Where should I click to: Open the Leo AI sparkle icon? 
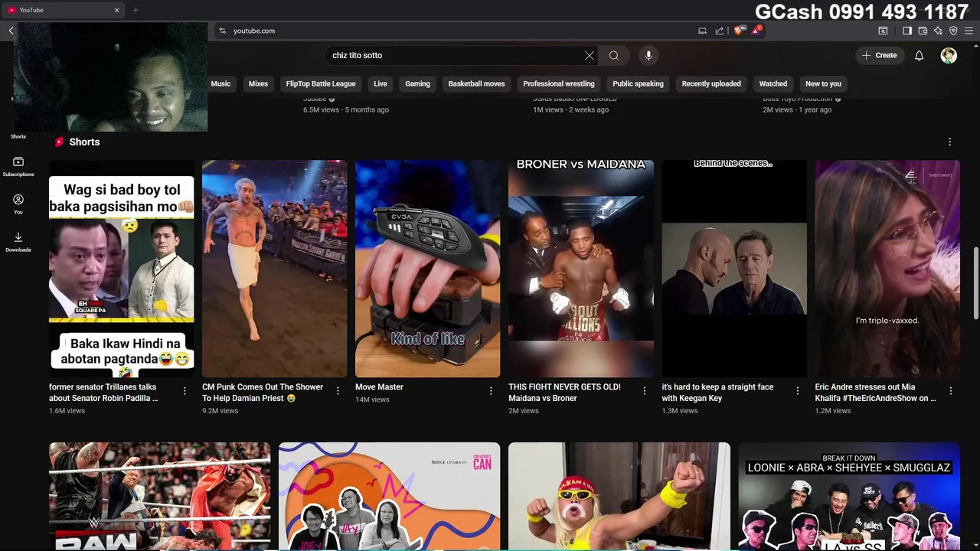(938, 31)
